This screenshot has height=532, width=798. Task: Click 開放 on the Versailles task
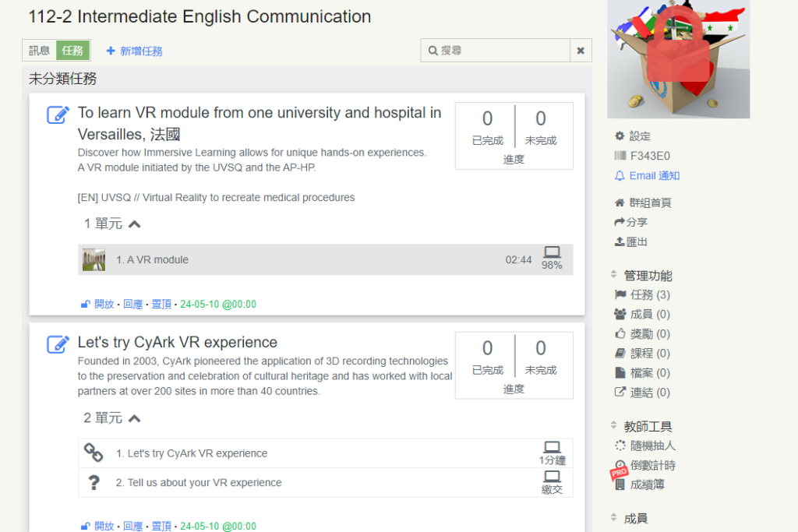(104, 304)
